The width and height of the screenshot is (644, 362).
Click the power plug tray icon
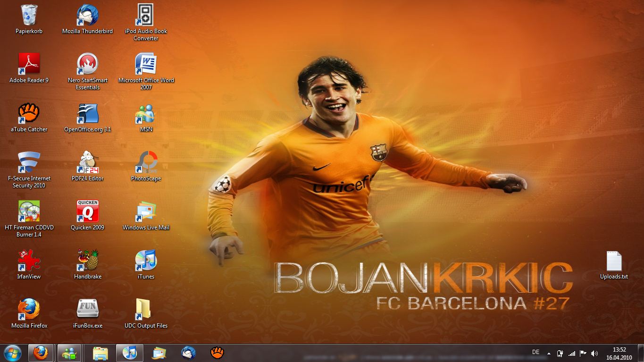click(x=560, y=353)
